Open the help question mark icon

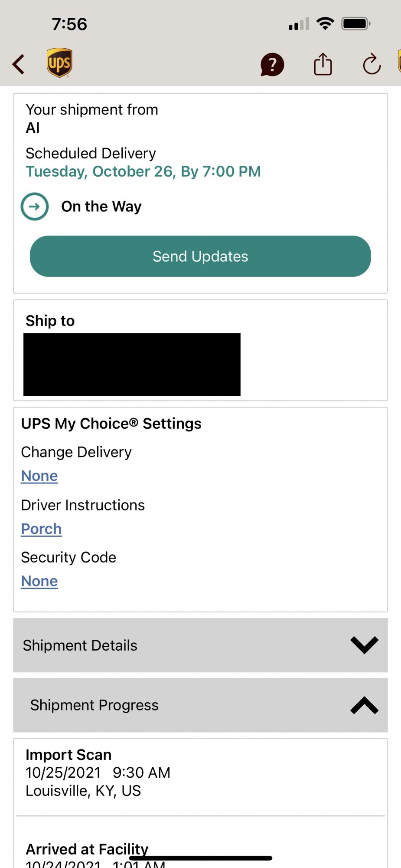(272, 65)
